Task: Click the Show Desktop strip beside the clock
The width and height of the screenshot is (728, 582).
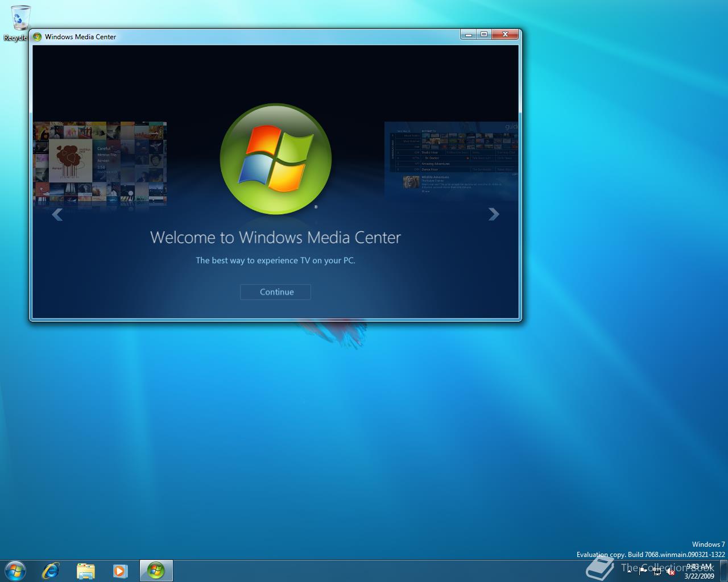Action: click(x=724, y=571)
